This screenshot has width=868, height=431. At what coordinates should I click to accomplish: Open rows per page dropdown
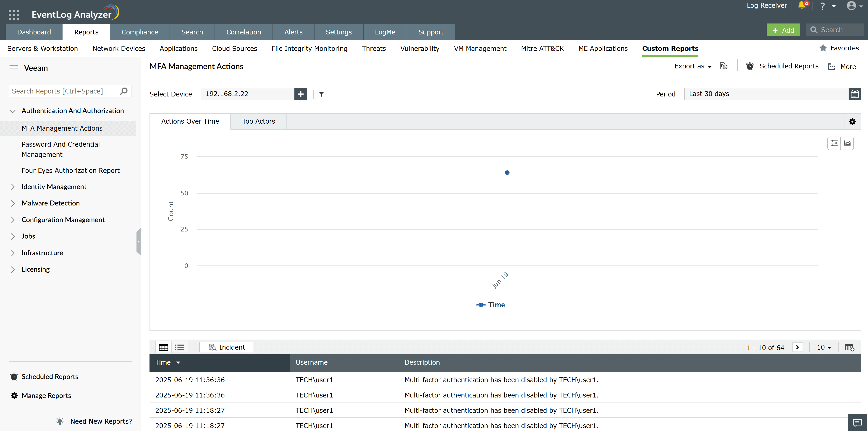pos(824,347)
